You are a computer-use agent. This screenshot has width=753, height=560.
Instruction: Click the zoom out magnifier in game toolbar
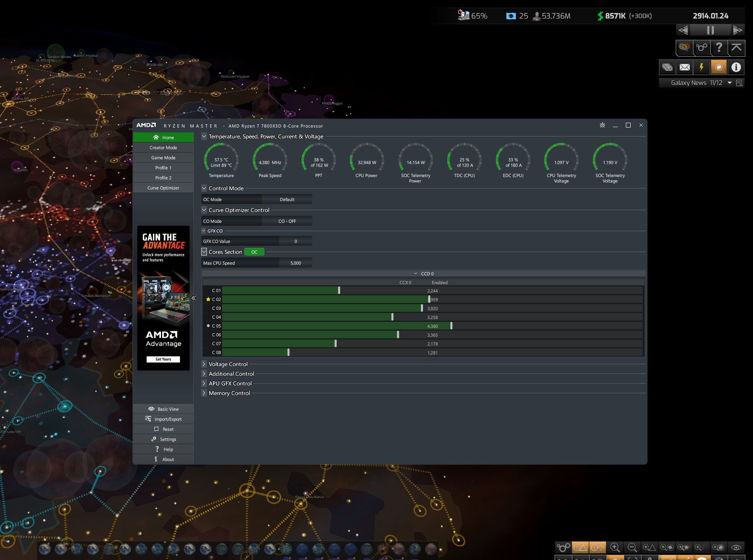pos(632,547)
